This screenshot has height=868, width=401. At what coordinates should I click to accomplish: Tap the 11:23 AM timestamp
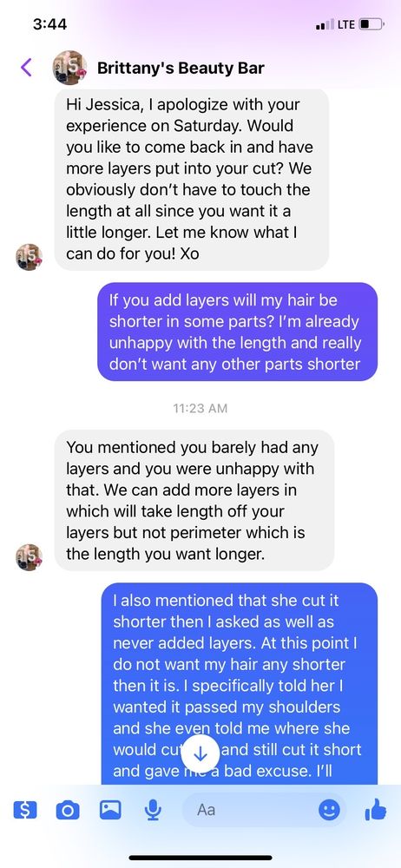tap(200, 409)
